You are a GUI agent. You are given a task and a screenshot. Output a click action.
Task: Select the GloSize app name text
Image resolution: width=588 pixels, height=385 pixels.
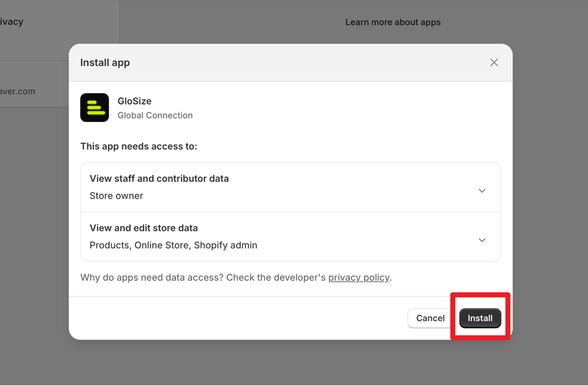pyautogui.click(x=134, y=101)
